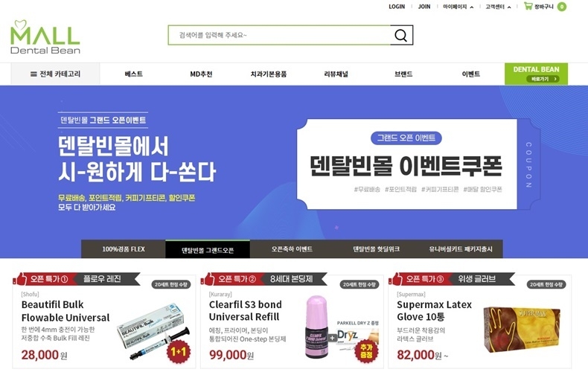Viewport: 588px width, 375px height.
Task: Select the 오픈축하 이벤트 banner tab
Action: pos(292,249)
